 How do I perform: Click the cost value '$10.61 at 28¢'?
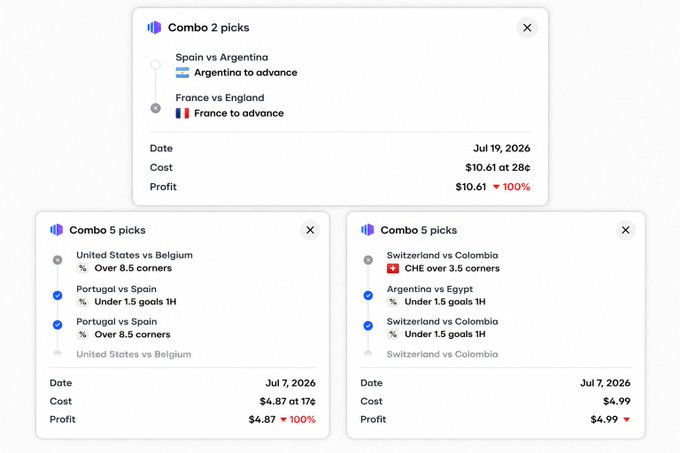(x=498, y=167)
